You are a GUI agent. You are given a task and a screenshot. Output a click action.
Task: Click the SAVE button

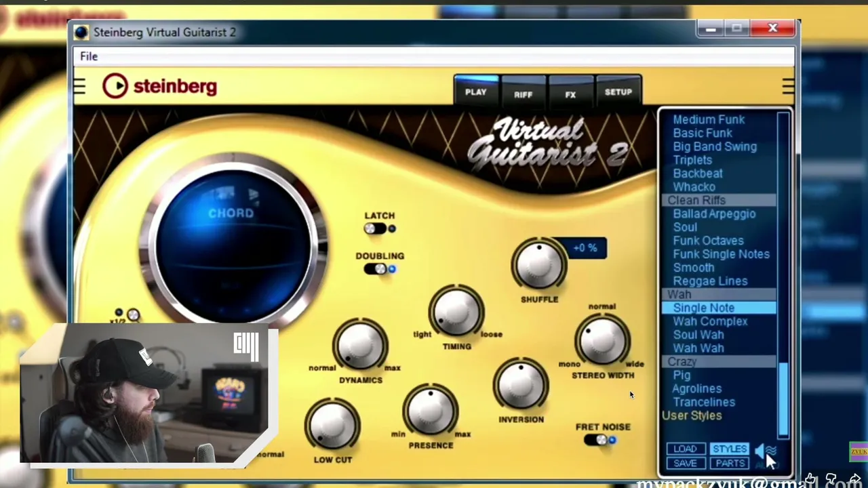[685, 463]
